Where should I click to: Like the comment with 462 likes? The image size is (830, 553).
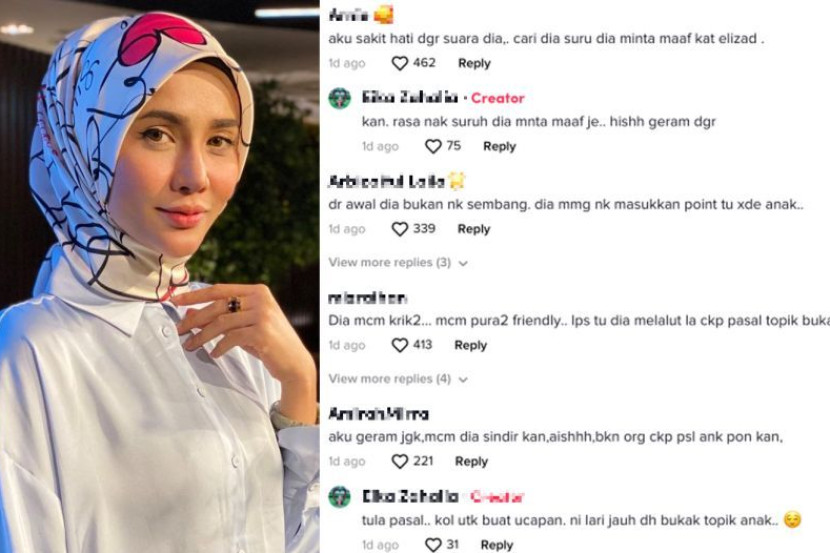pos(400,64)
